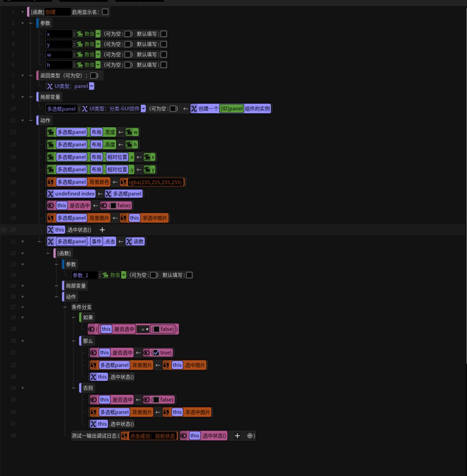Screen dimensions: 467x476
Task: Click the rgba(255,255,255,255) color value
Action: [x=155, y=182]
